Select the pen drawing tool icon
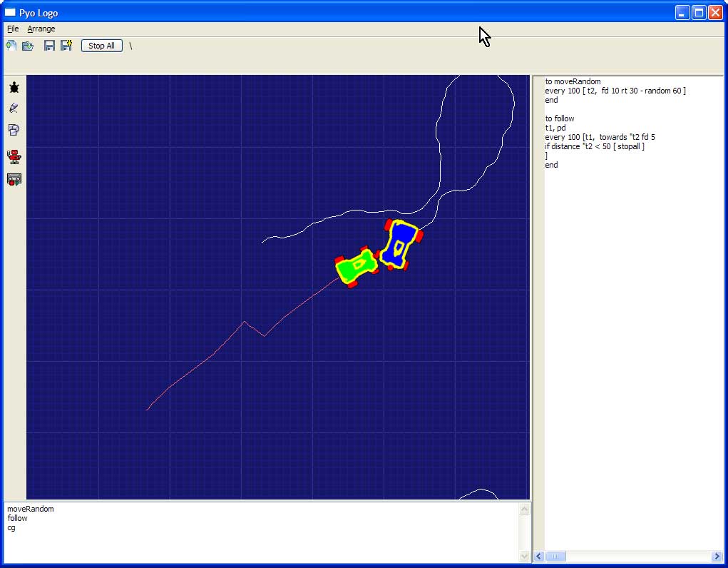 pos(14,108)
